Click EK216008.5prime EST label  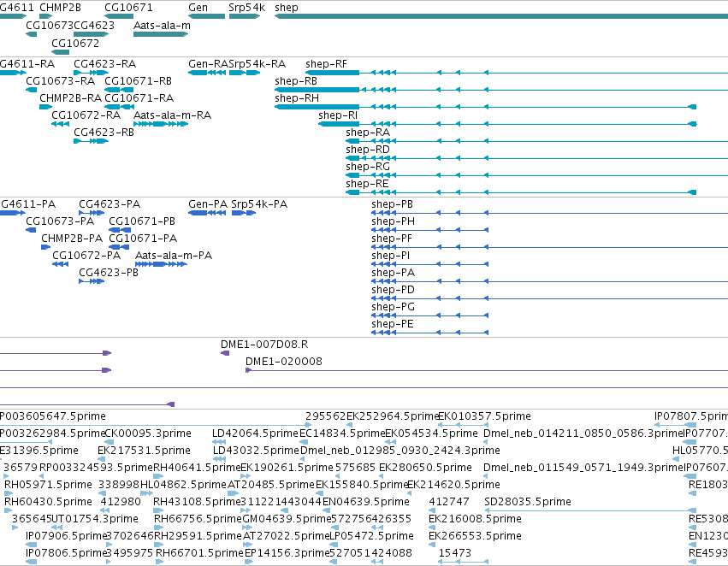click(475, 519)
